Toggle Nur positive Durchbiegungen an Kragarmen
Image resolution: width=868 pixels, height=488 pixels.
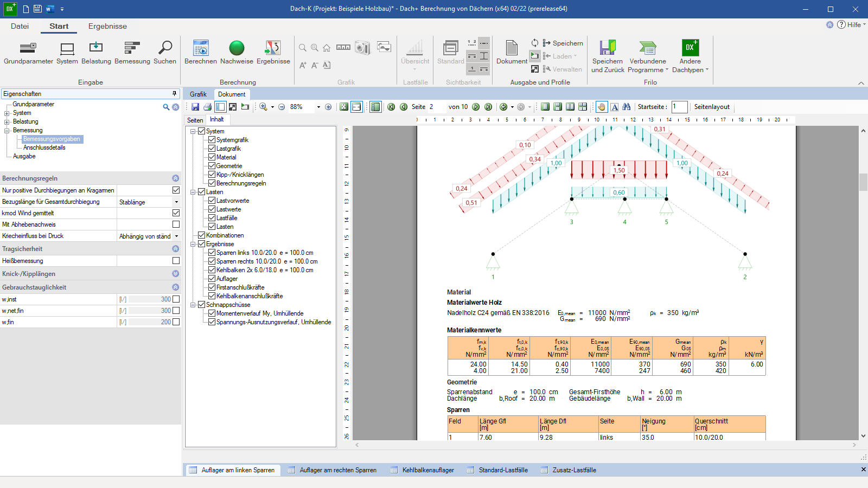coord(176,190)
